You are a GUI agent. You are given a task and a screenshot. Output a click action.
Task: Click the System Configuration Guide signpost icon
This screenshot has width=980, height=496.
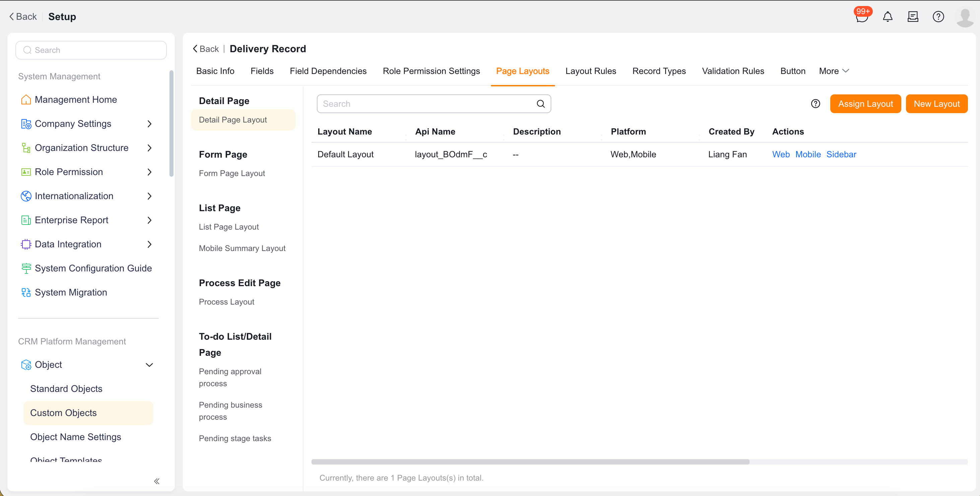pyautogui.click(x=26, y=268)
